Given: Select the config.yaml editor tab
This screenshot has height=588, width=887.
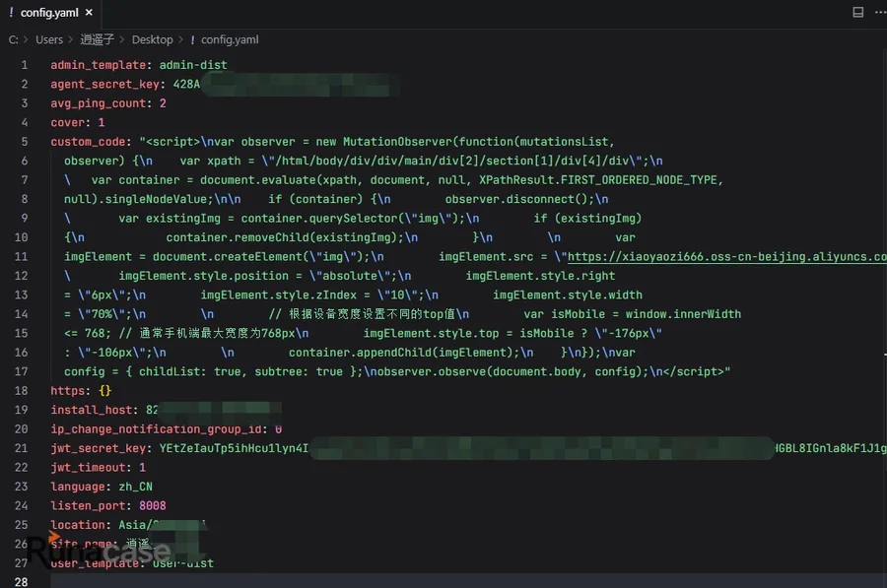Looking at the screenshot, I should tap(51, 13).
